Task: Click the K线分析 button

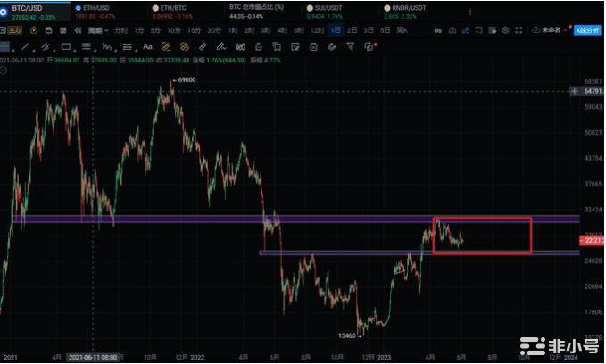Action: pos(587,30)
